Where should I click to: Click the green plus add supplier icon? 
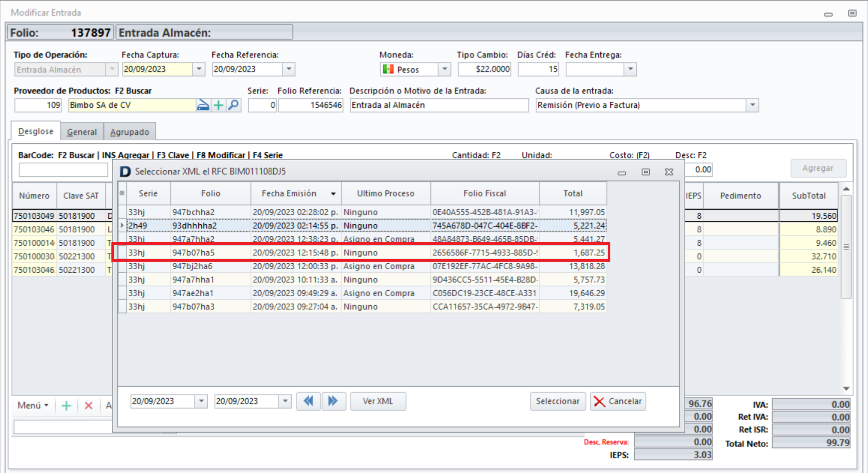point(218,105)
